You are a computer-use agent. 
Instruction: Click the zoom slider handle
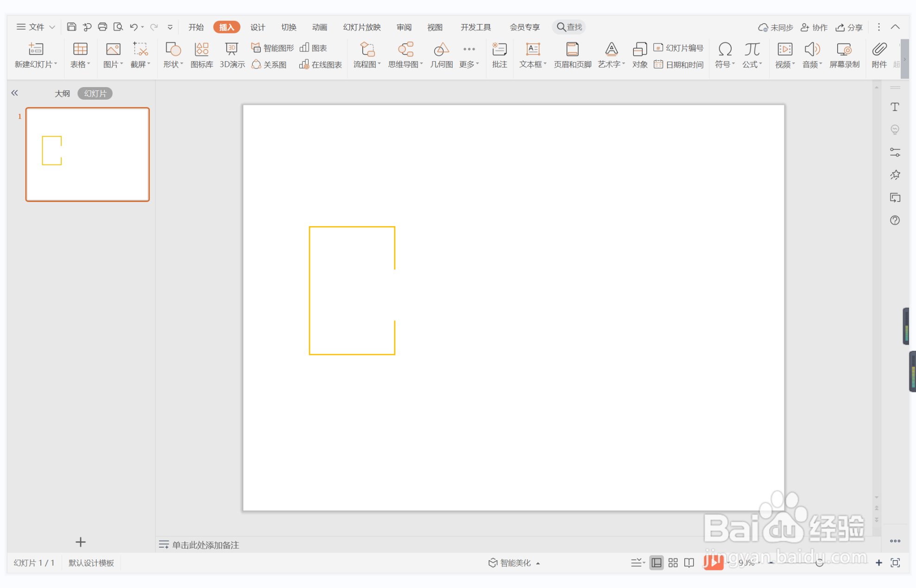[819, 563]
